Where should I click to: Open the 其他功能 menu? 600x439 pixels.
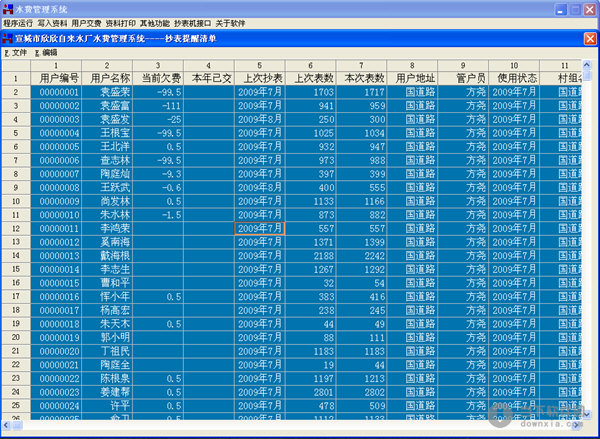155,23
